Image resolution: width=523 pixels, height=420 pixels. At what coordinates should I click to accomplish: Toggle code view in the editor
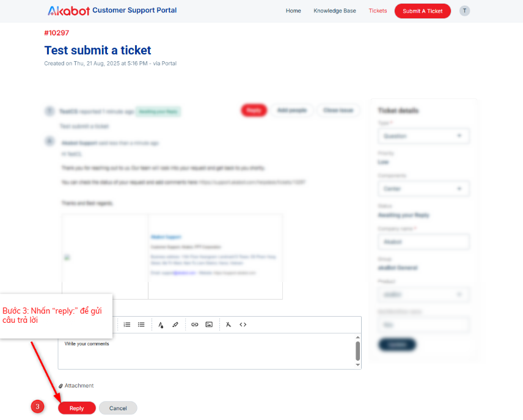point(243,325)
